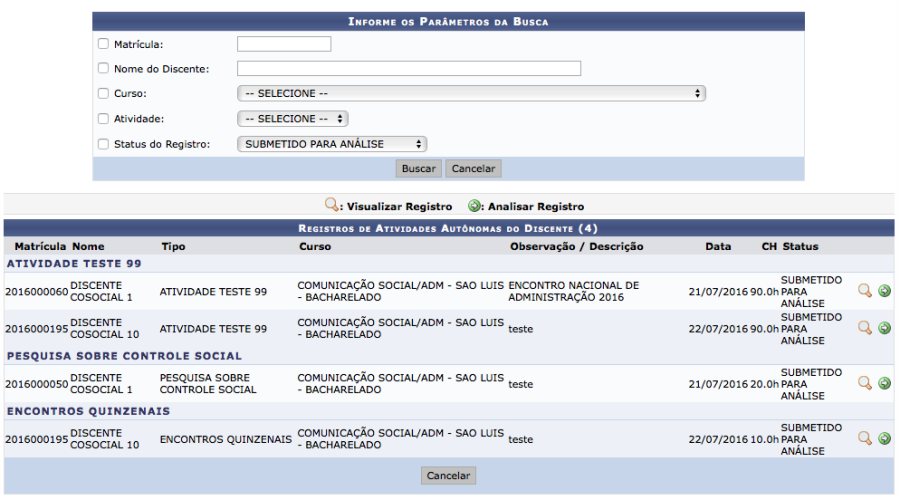Click Cancelar below the records table
This screenshot has width=900, height=500.
(448, 476)
